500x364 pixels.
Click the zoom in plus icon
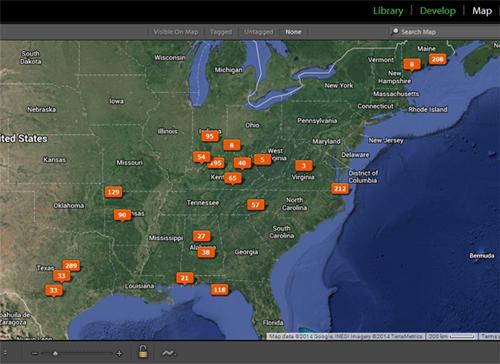[x=119, y=353]
